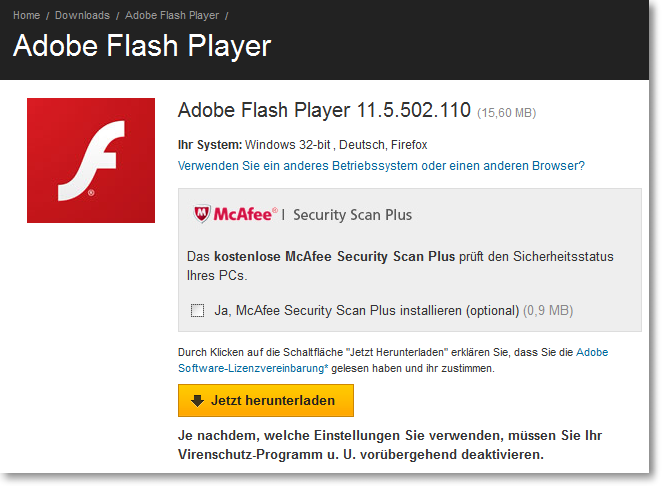Click the version heading Adobe Flash Player 11.5.502.110

click(x=324, y=110)
